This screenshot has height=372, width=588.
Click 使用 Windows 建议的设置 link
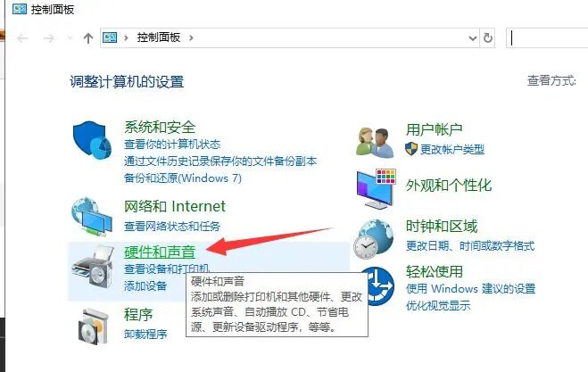pyautogui.click(x=470, y=288)
